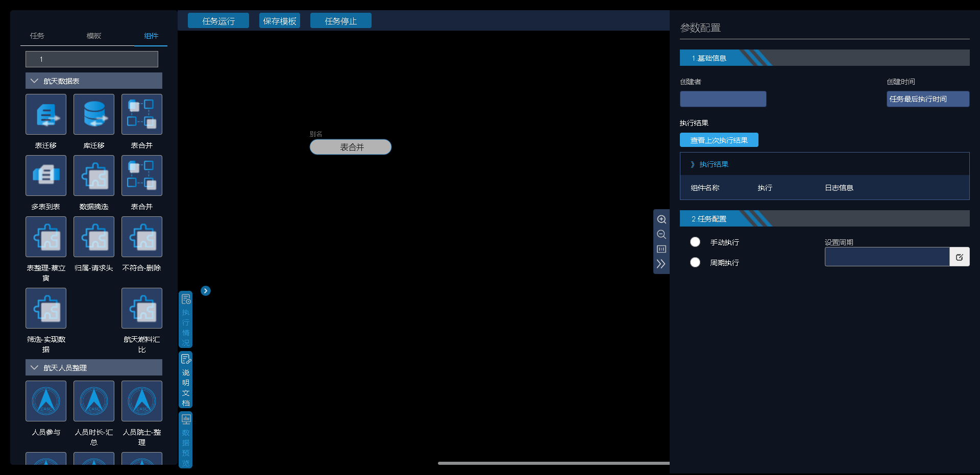The height and width of the screenshot is (475, 980).
Task: Choose the 手动执行 radio option
Action: point(695,242)
